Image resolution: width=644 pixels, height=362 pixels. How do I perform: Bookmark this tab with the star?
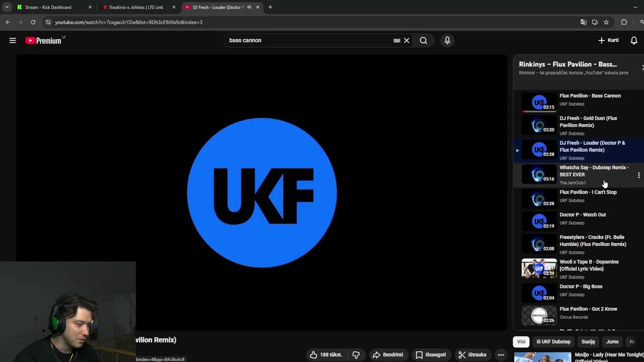coord(606,22)
